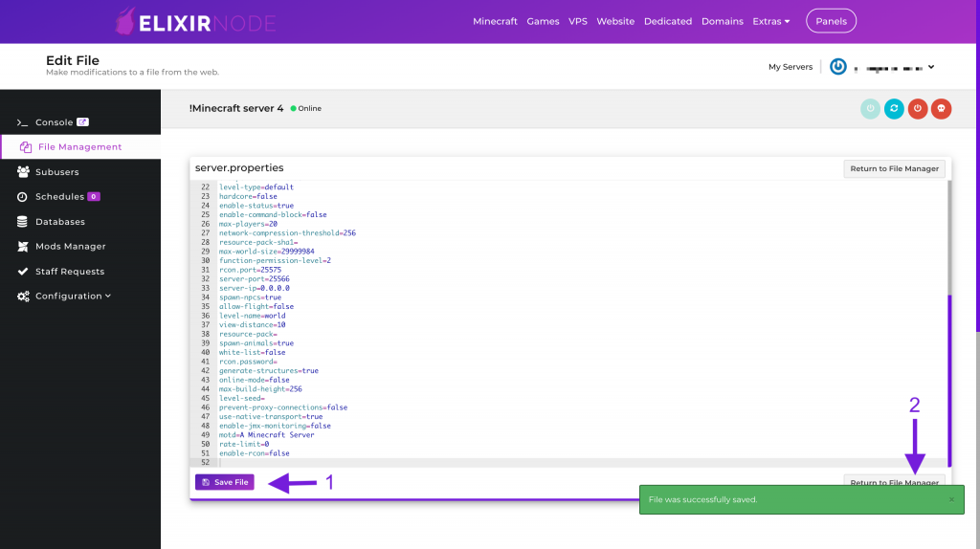Click top Return to File Manager button
Image resolution: width=980 pixels, height=549 pixels.
pos(895,168)
